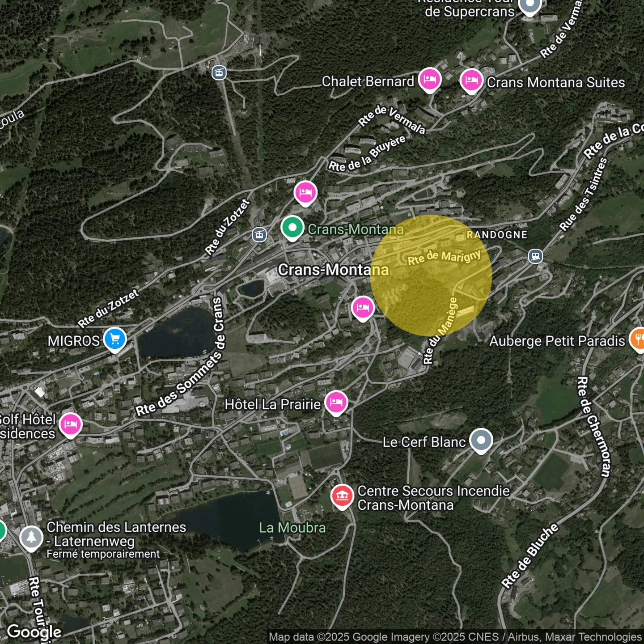Click the Google logo
The height and width of the screenshot is (644, 644).
pyautogui.click(x=34, y=631)
